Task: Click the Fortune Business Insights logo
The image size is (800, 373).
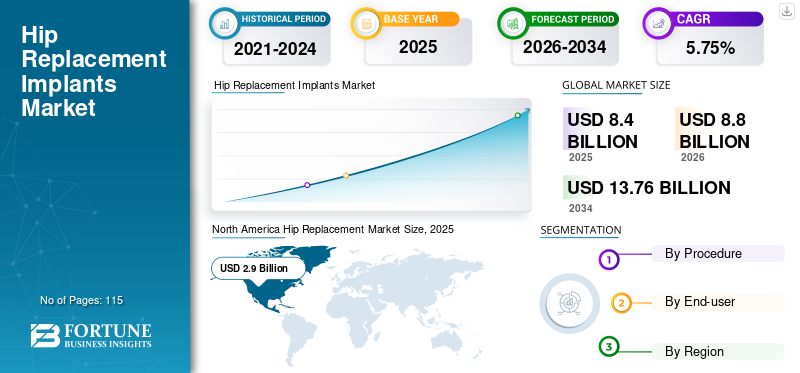Action: click(91, 335)
